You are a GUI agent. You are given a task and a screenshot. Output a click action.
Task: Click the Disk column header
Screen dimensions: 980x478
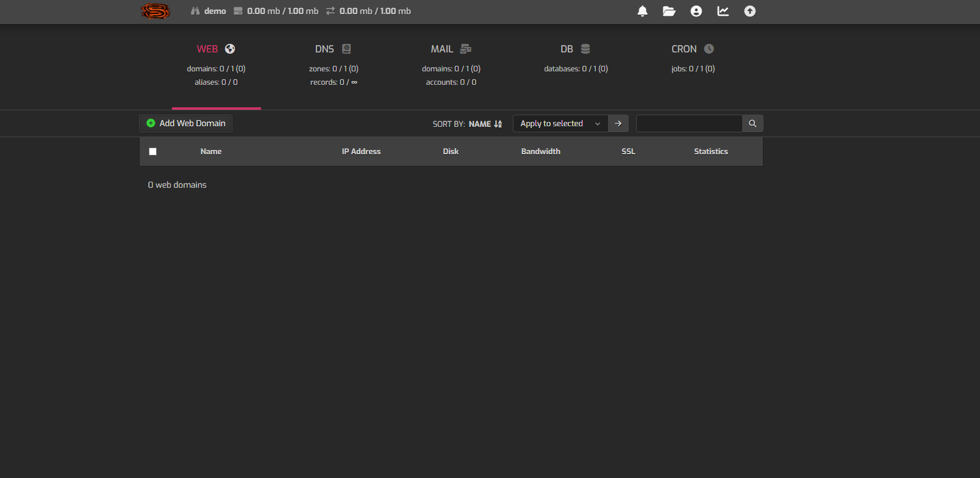point(451,152)
